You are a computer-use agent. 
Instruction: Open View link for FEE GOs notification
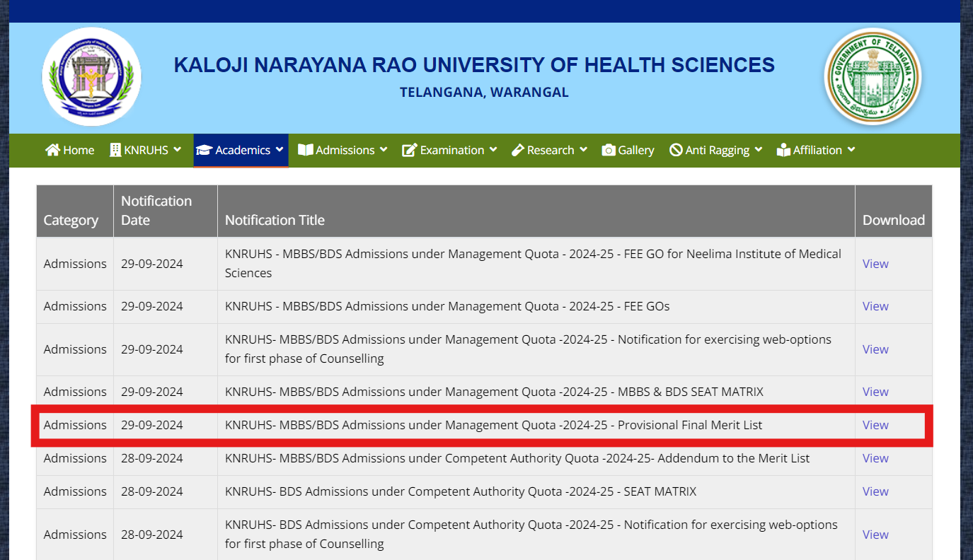point(875,306)
